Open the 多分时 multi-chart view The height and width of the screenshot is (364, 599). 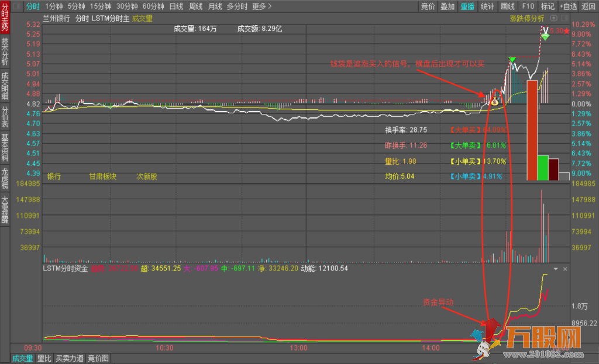[x=237, y=6]
